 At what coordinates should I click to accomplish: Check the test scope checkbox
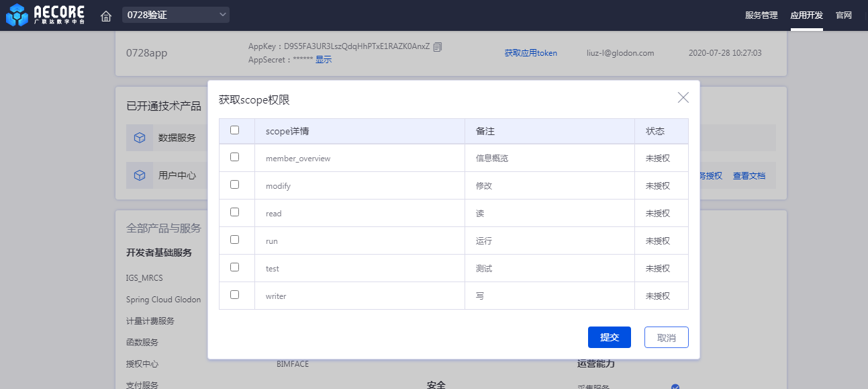pos(235,267)
